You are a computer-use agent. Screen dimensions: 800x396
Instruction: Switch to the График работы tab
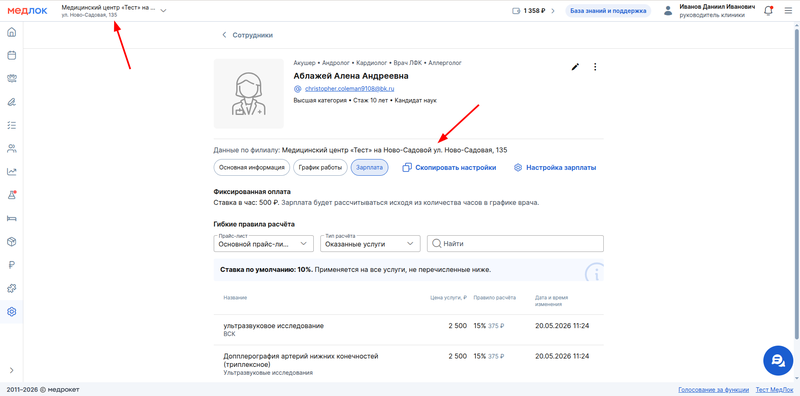tap(320, 167)
